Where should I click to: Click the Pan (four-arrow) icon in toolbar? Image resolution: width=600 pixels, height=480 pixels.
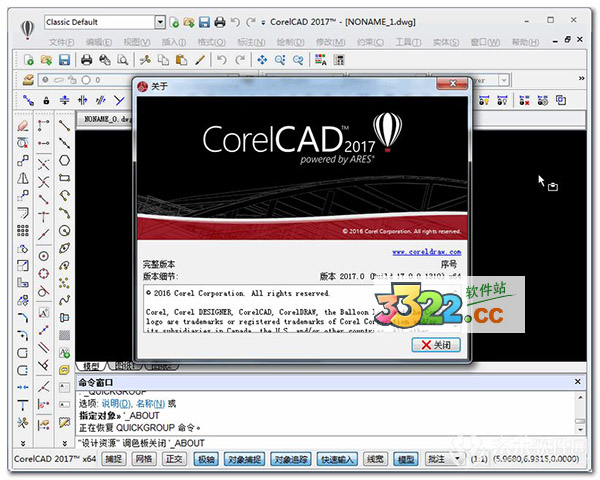point(264,60)
